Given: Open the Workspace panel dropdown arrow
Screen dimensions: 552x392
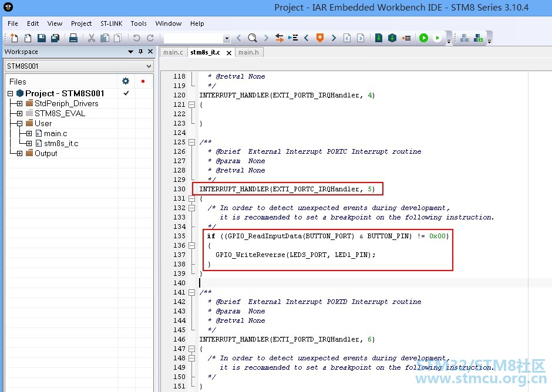Looking at the screenshot, I should point(130,52).
